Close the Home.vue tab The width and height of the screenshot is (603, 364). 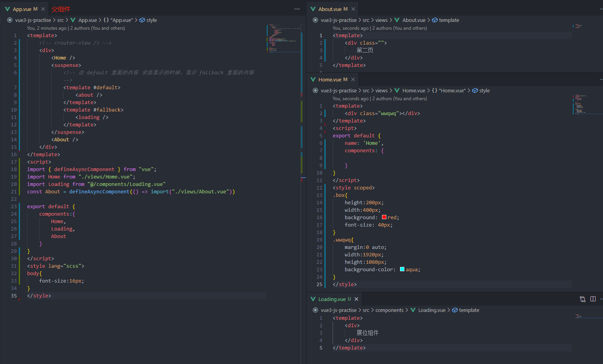point(353,79)
